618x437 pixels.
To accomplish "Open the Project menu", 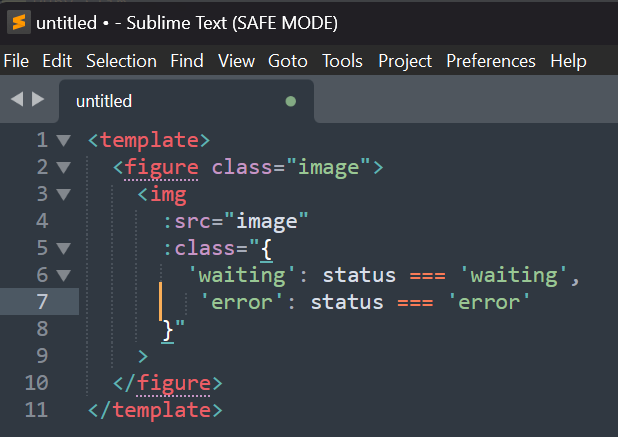I will 405,61.
